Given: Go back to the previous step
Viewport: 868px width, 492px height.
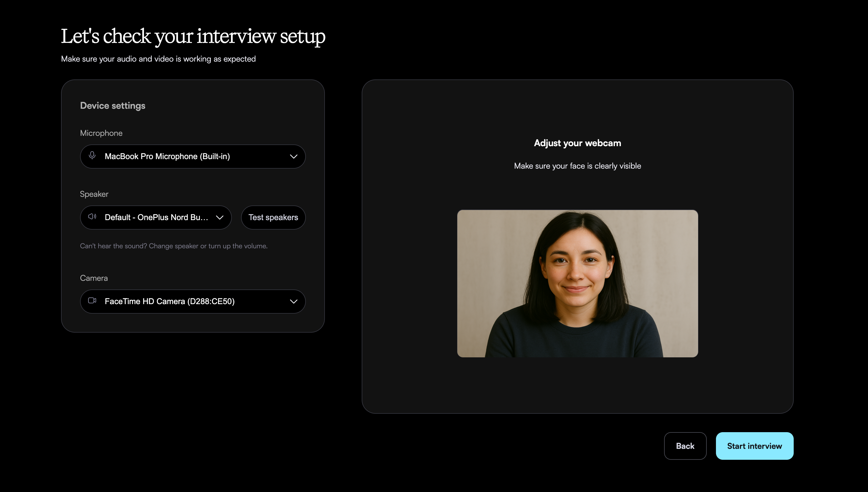Looking at the screenshot, I should (x=685, y=446).
